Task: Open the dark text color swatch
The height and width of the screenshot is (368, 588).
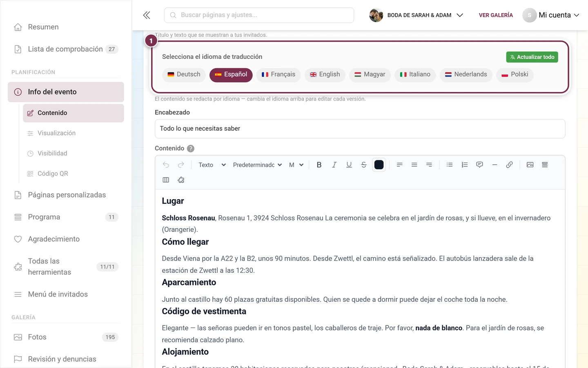Action: tap(379, 165)
